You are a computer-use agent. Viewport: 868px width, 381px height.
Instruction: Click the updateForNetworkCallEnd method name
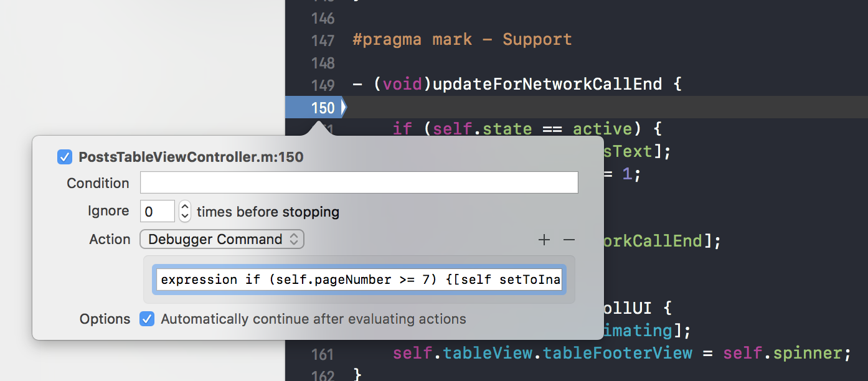click(x=547, y=84)
